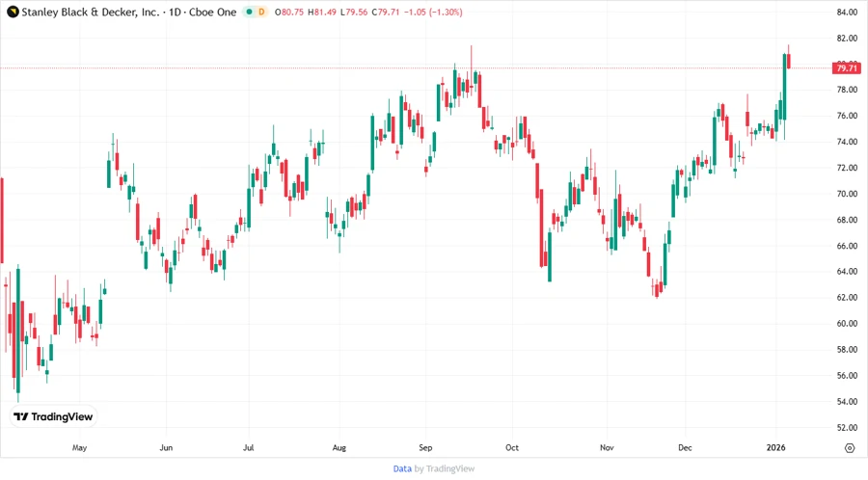Click the Stanley Black & Decker logo icon
This screenshot has height=480, width=868.
[x=13, y=12]
